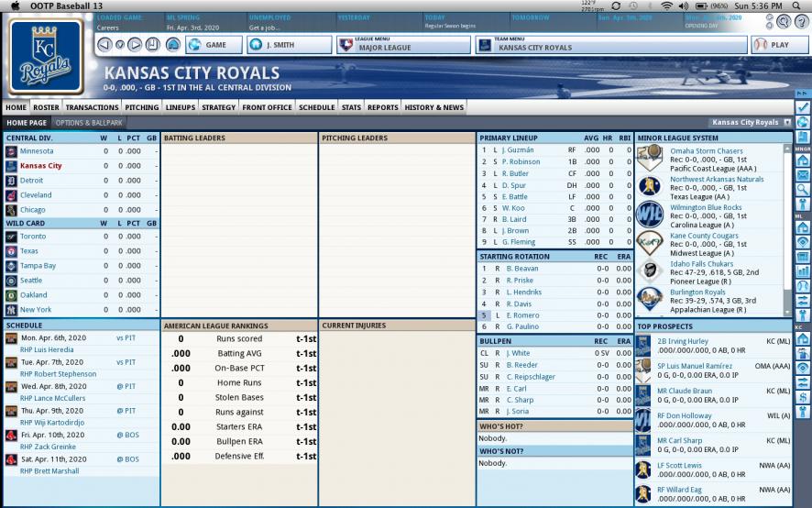Open the wrench icon under MNGR section
This screenshot has width=812, height=508.
[x=803, y=204]
